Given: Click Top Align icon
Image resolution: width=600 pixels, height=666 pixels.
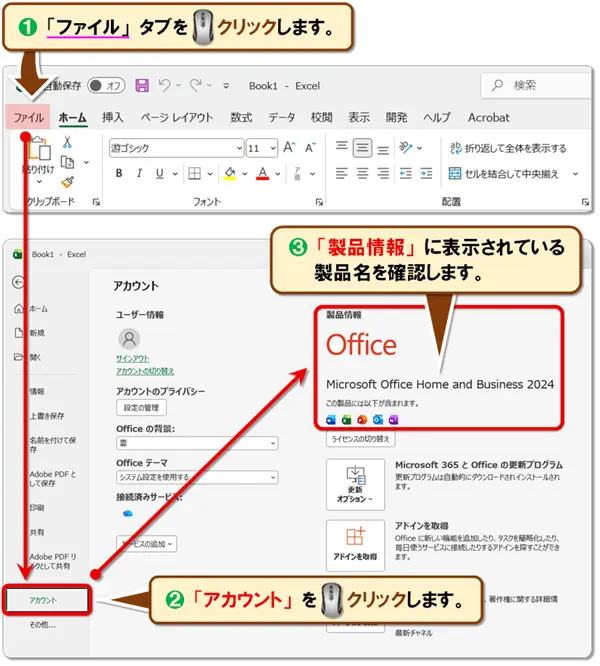Looking at the screenshot, I should click(x=341, y=147).
